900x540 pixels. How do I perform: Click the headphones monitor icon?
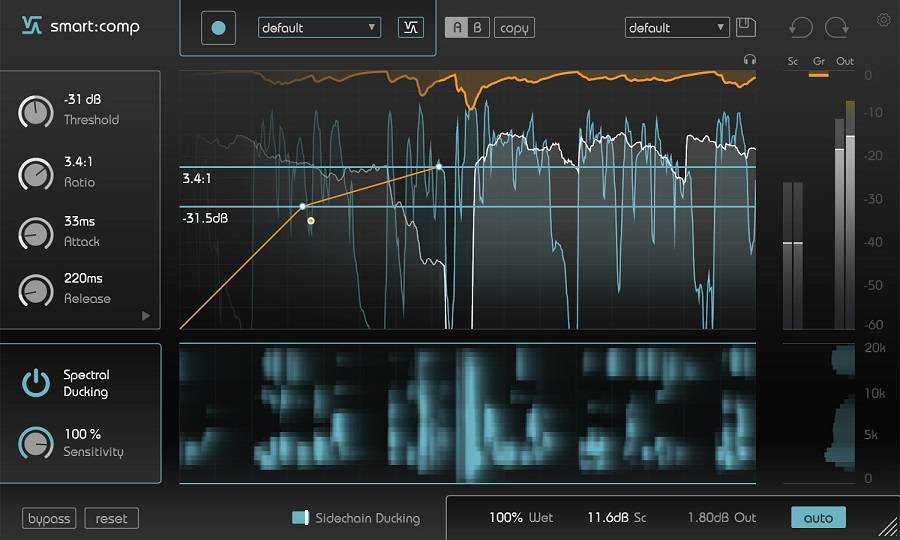pos(749,61)
